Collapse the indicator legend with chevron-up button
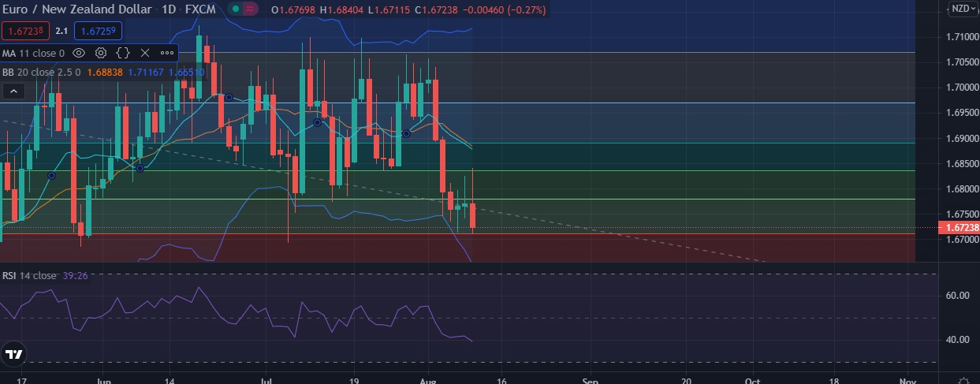 click(x=13, y=92)
